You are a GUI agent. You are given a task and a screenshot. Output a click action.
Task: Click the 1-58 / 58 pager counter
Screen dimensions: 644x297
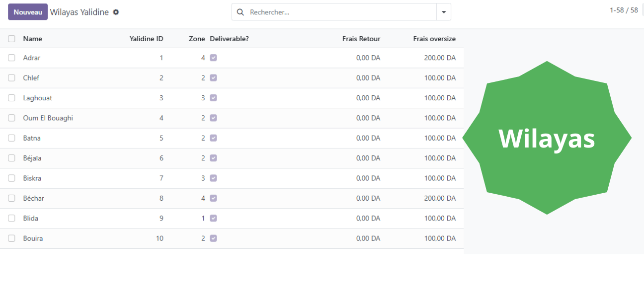click(x=623, y=10)
